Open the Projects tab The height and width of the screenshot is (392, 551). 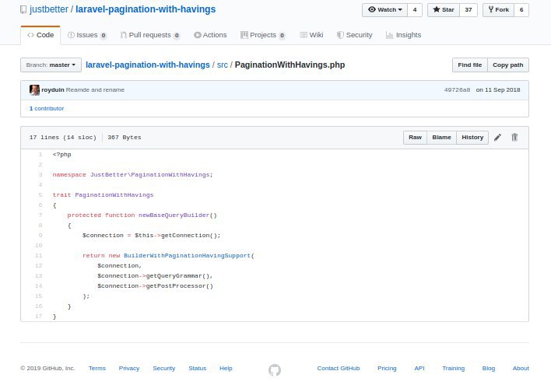pyautogui.click(x=263, y=35)
